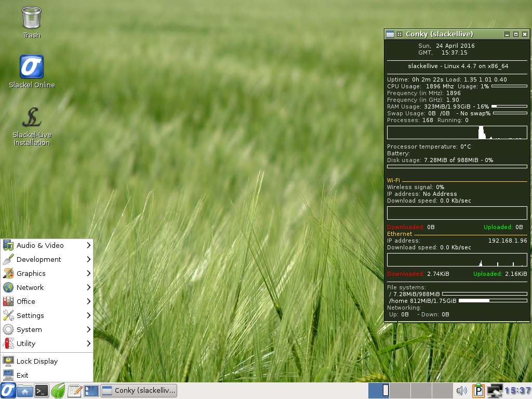This screenshot has height=399, width=532.
Task: Open the home folder file manager
Action: click(x=25, y=391)
